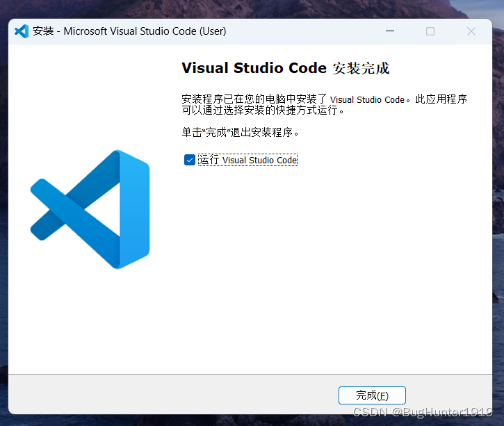Uncheck the 运行 Visual Studio Code checkbox
The width and height of the screenshot is (504, 426).
point(190,160)
